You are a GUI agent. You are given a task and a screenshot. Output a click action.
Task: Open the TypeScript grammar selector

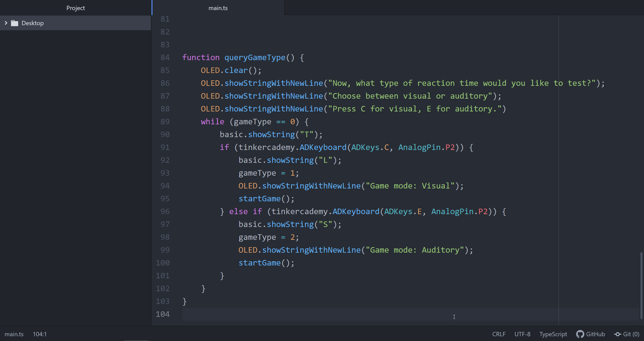[553, 334]
